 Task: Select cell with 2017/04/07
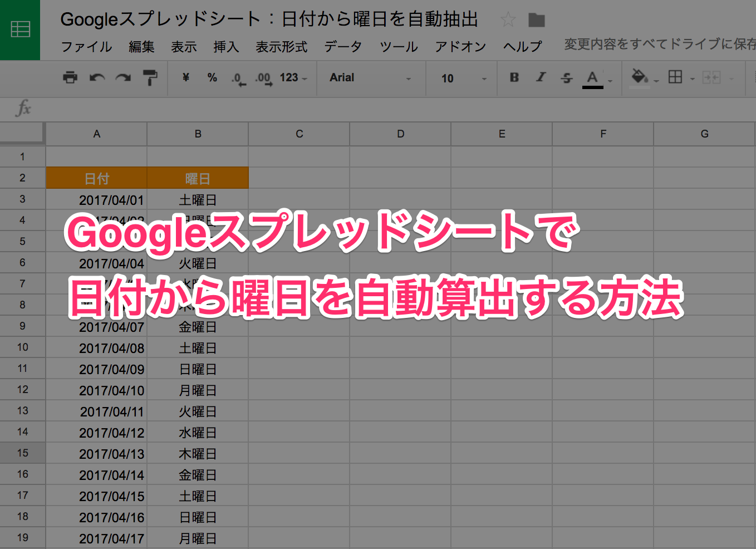96,326
